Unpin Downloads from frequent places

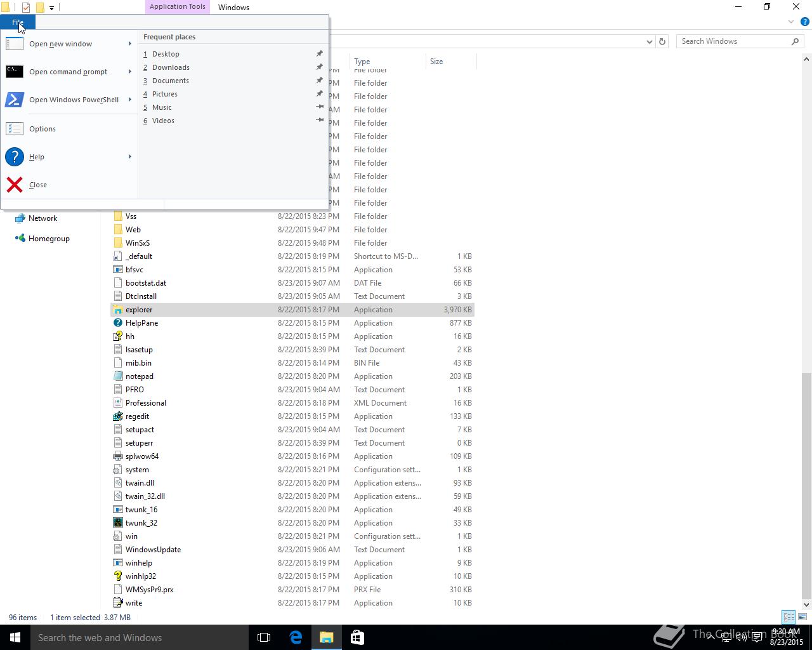(x=320, y=67)
